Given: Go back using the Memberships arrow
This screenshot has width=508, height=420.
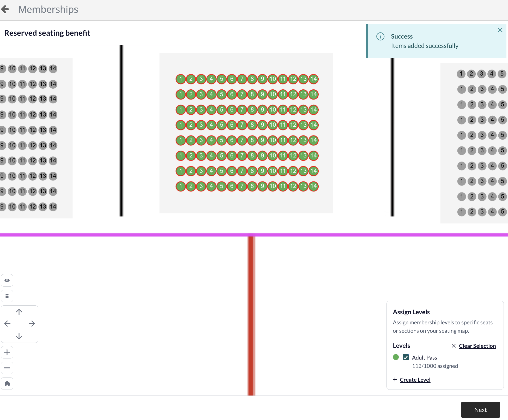Looking at the screenshot, I should point(5,9).
